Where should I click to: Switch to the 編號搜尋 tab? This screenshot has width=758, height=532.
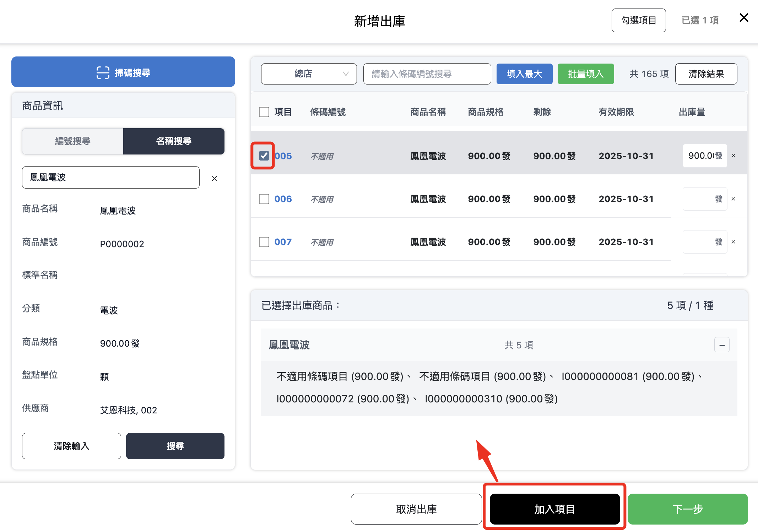click(73, 141)
